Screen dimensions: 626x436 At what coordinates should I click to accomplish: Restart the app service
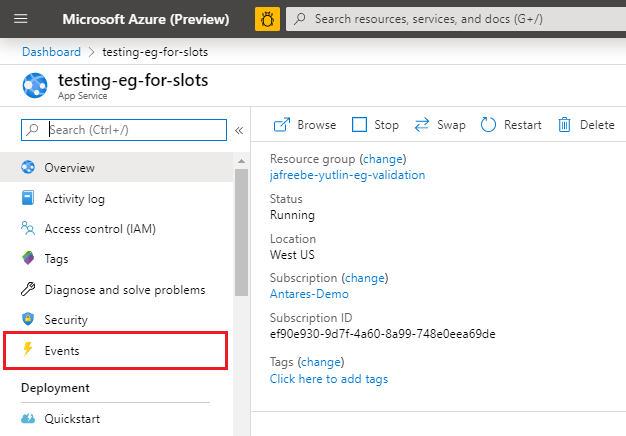tap(511, 125)
